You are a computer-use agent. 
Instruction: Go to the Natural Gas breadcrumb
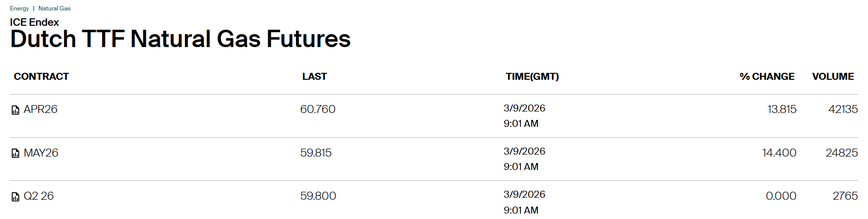[x=55, y=8]
